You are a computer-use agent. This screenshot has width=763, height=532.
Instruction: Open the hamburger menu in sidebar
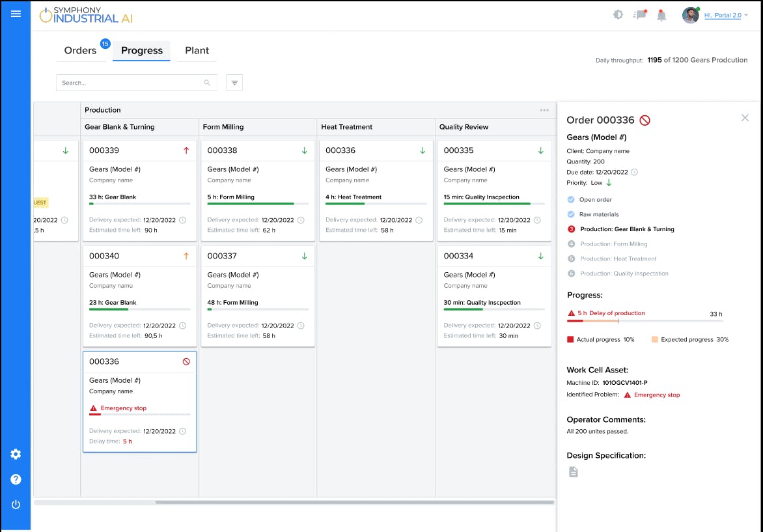click(16, 14)
